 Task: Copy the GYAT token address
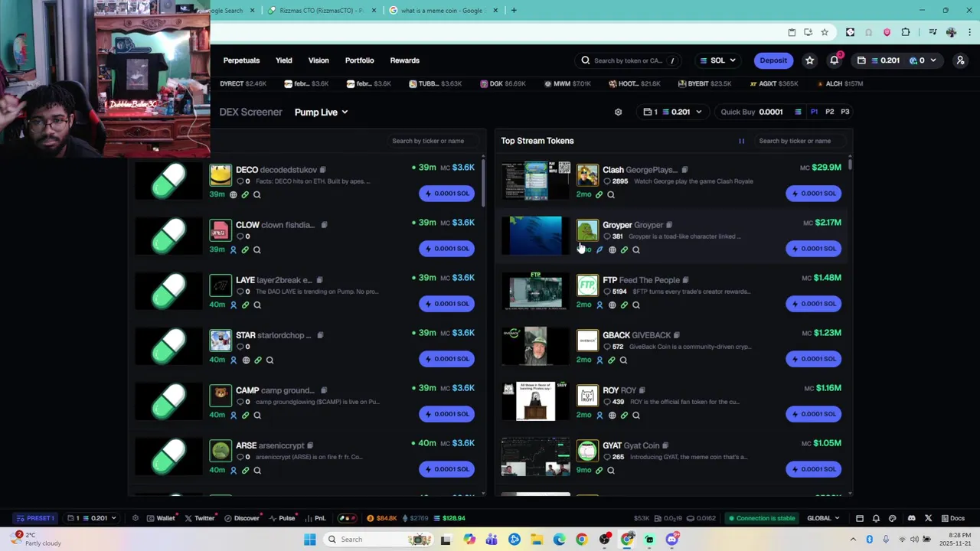(x=665, y=445)
